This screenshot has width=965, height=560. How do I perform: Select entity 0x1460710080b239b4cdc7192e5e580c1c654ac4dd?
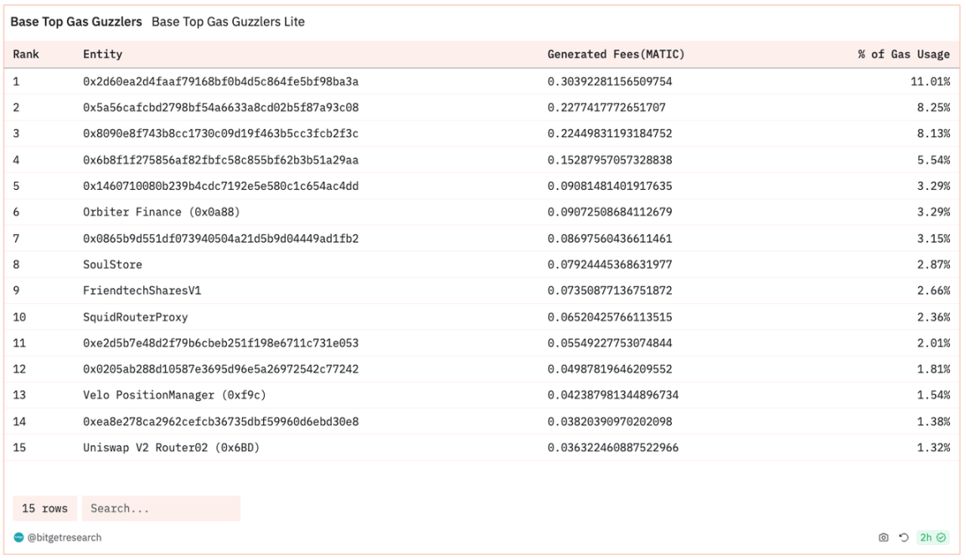(221, 186)
